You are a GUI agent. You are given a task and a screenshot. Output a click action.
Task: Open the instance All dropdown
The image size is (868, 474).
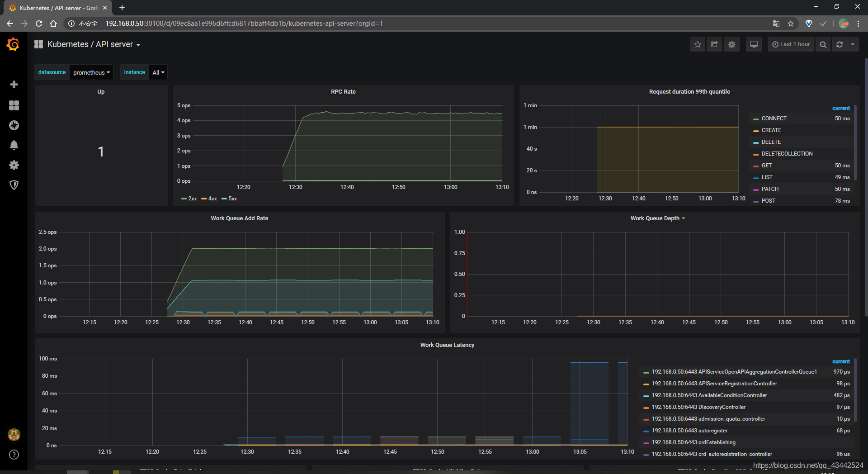coord(158,72)
